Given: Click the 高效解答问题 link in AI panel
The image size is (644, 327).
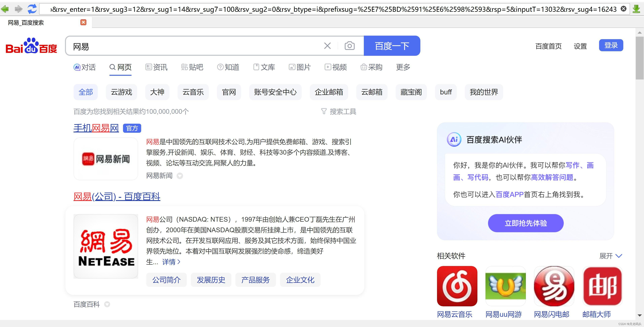Looking at the screenshot, I should coord(552,177).
